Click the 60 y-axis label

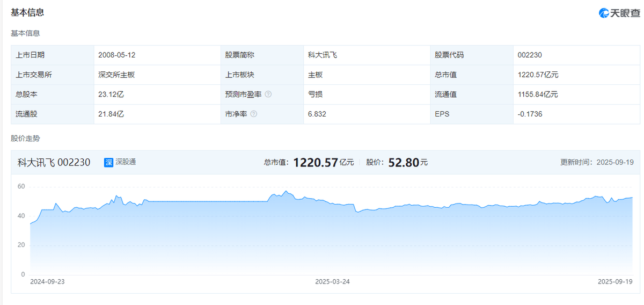coord(21,187)
